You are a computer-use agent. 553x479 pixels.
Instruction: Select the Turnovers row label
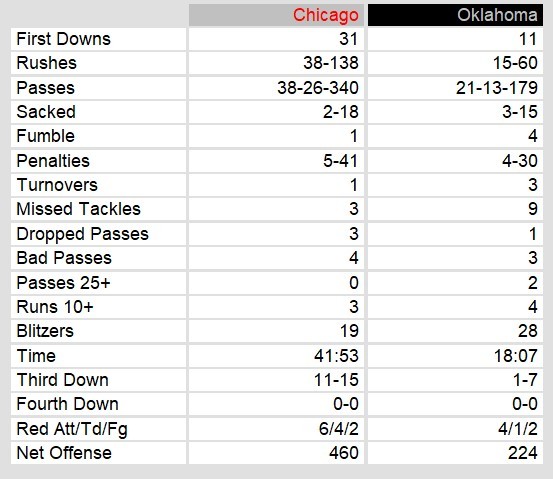[57, 185]
